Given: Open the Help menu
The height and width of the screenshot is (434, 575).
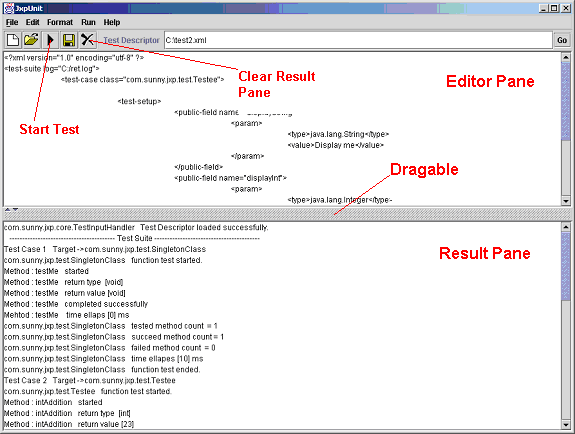Looking at the screenshot, I should click(111, 22).
